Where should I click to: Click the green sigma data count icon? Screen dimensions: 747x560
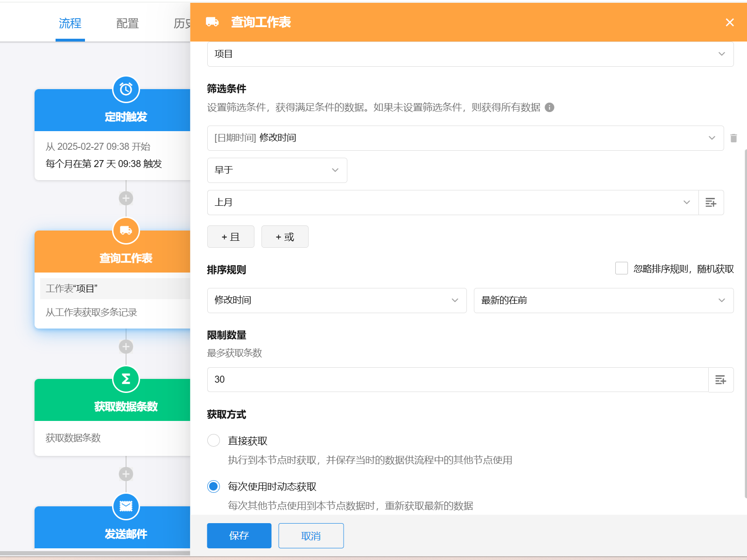[x=126, y=379]
